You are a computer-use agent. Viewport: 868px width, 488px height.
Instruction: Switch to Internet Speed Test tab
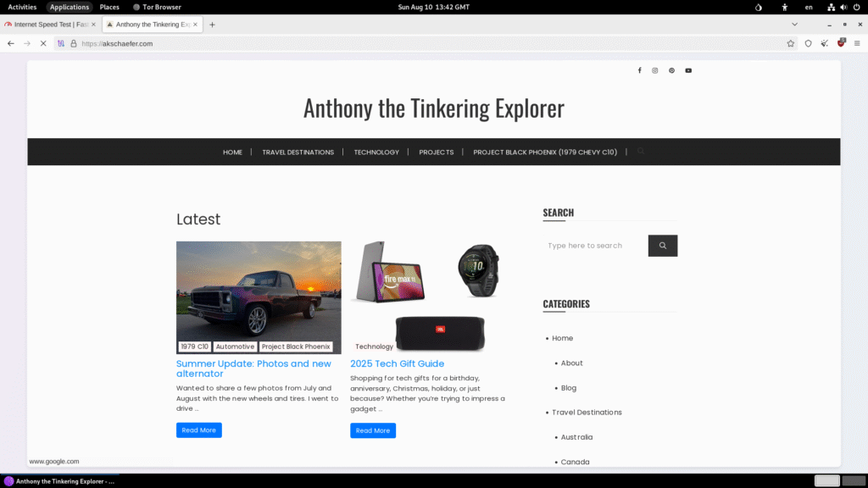point(50,25)
